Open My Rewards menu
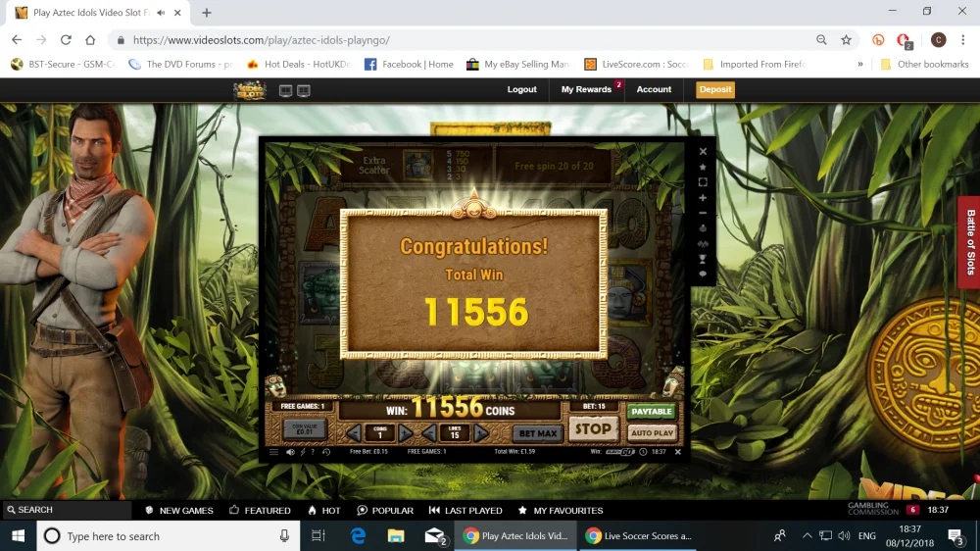Screen dimensions: 980x551 coord(586,89)
